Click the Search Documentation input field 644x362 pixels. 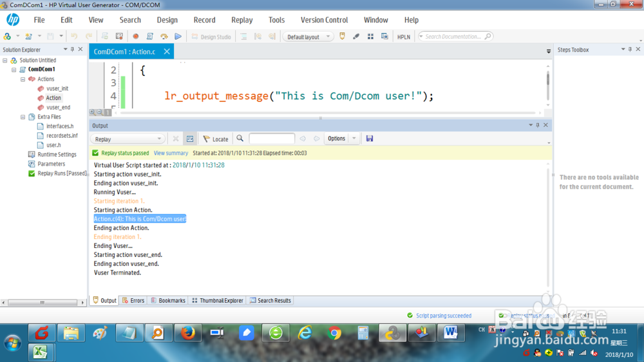[455, 37]
